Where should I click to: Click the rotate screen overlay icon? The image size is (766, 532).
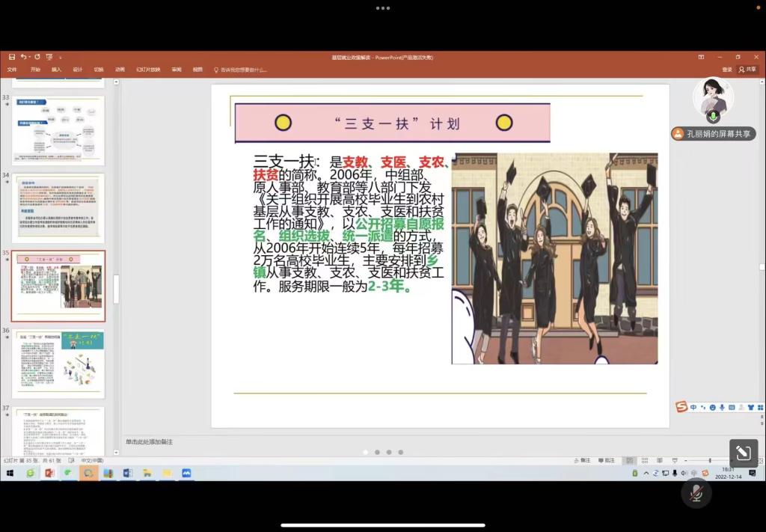point(744,453)
